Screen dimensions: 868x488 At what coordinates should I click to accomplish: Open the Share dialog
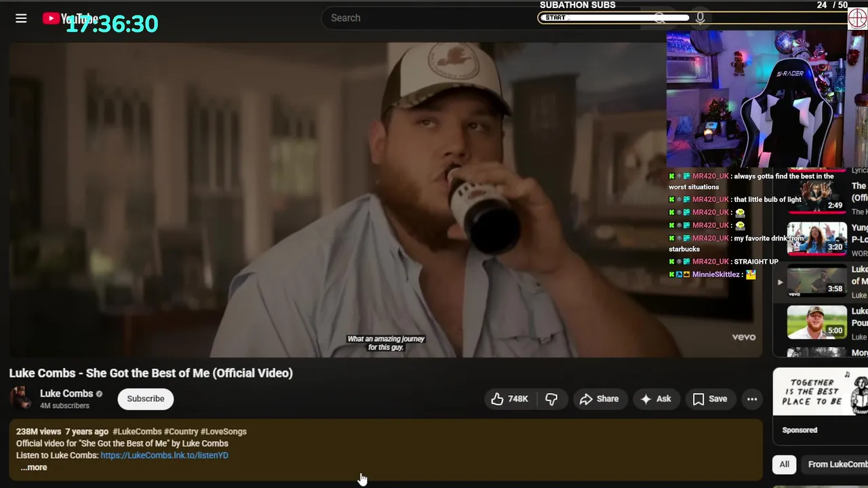(x=599, y=399)
